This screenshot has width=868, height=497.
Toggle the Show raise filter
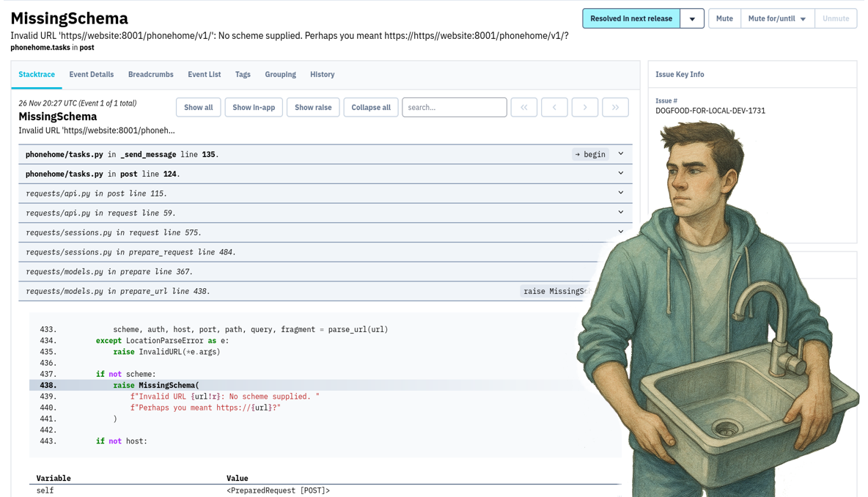(313, 107)
